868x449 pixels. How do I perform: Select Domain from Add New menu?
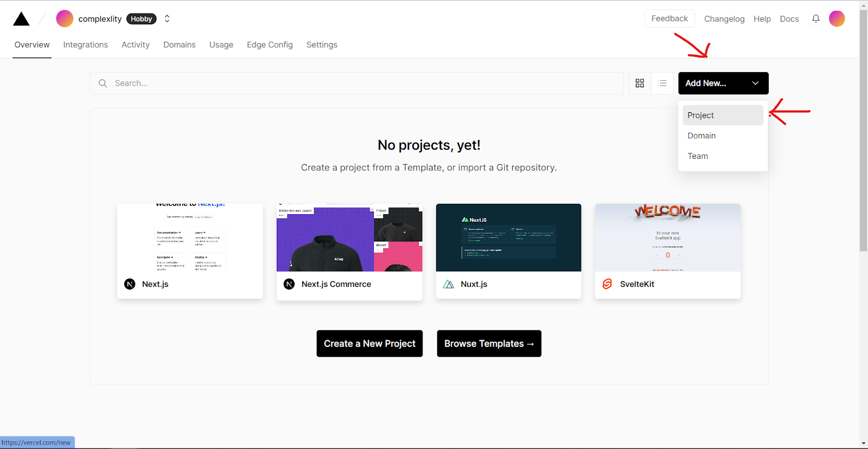(x=723, y=136)
